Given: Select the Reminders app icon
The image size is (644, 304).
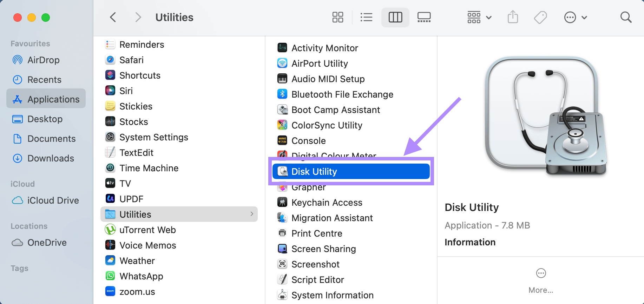Looking at the screenshot, I should point(110,45).
